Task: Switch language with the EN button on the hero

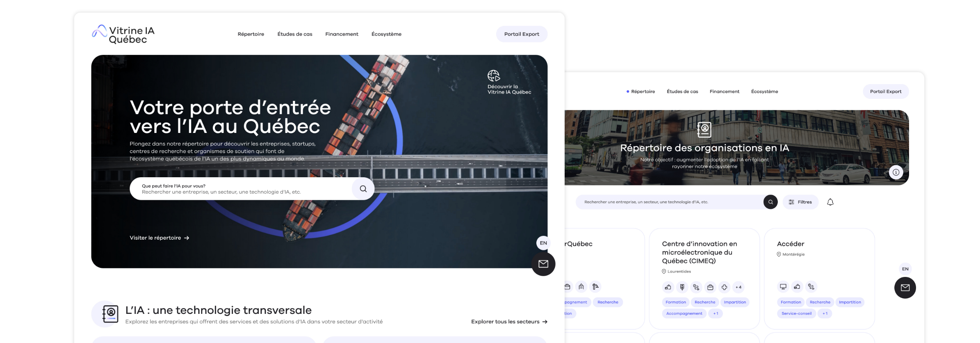Action: click(543, 243)
